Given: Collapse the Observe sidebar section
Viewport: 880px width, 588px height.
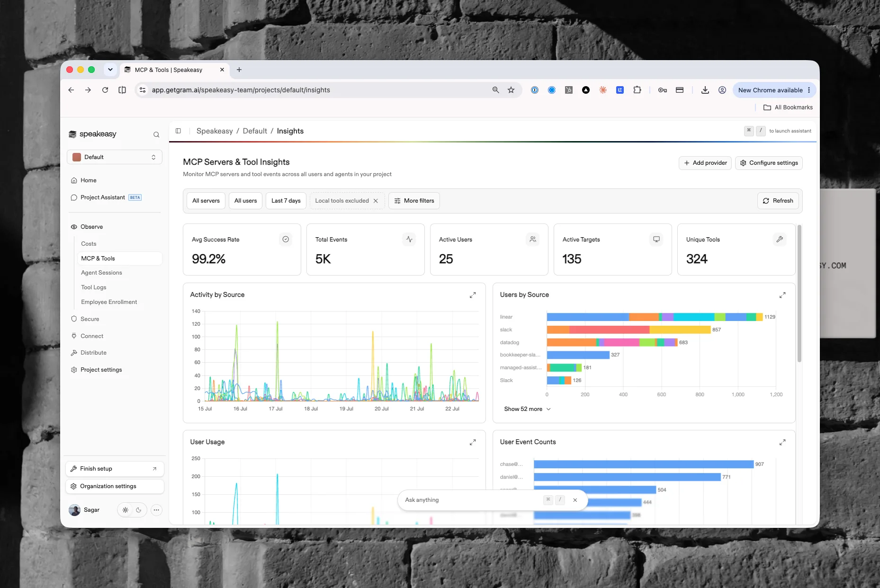Looking at the screenshot, I should (91, 227).
